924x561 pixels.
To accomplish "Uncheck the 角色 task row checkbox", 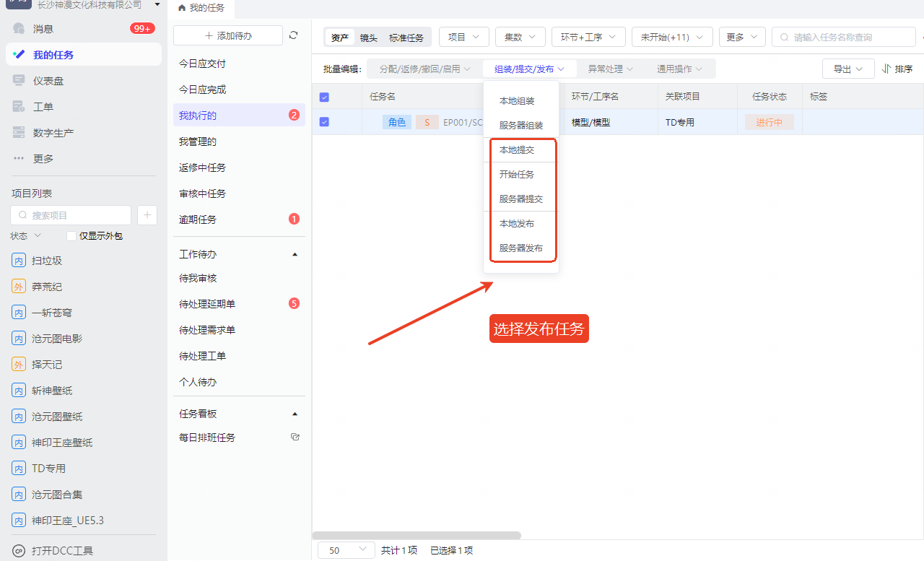I will point(324,122).
